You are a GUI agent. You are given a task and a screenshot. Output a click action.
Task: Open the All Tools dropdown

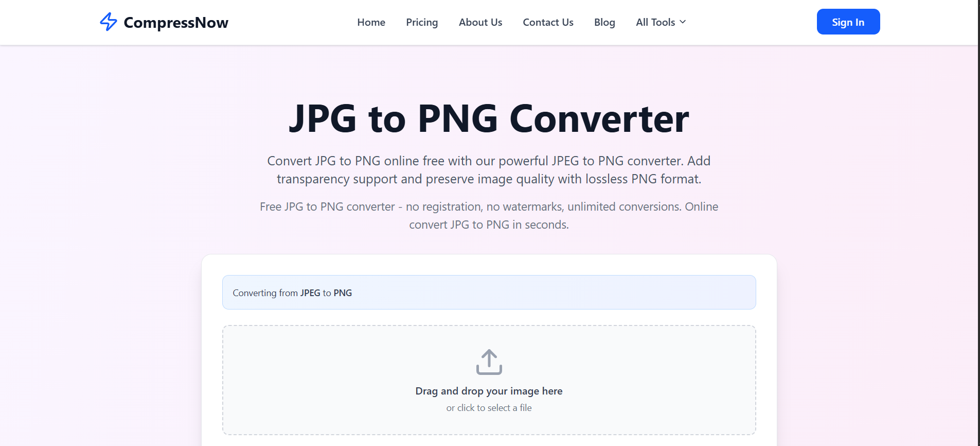(x=656, y=22)
